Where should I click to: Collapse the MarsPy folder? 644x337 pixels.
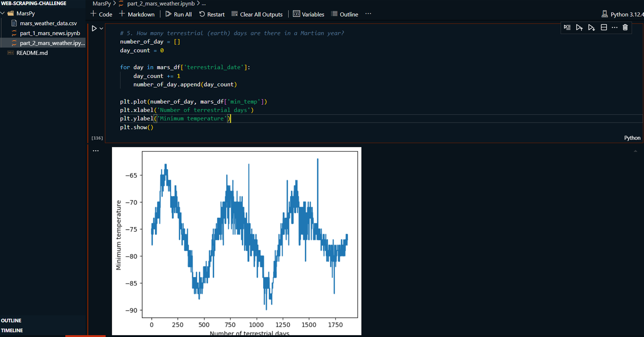pos(3,13)
